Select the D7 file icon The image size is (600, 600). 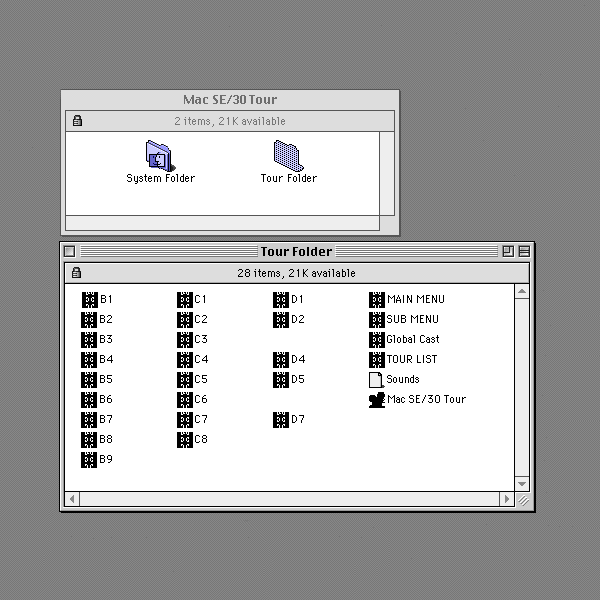pyautogui.click(x=281, y=419)
